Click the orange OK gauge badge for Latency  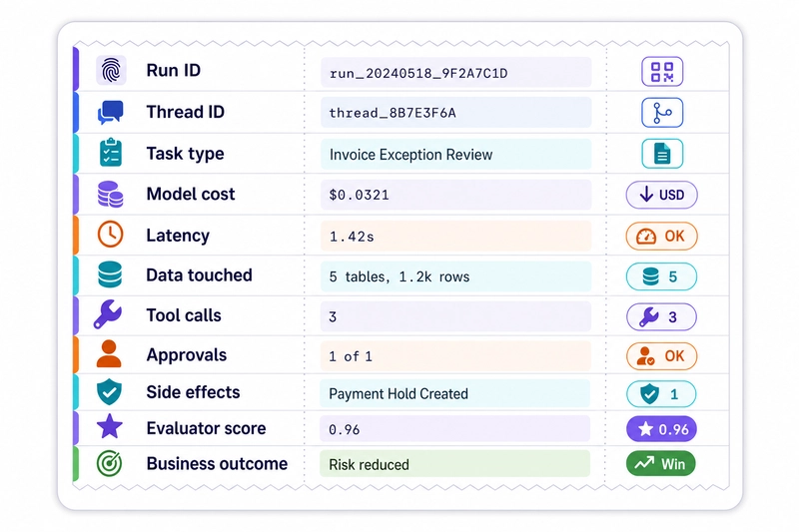(x=661, y=236)
